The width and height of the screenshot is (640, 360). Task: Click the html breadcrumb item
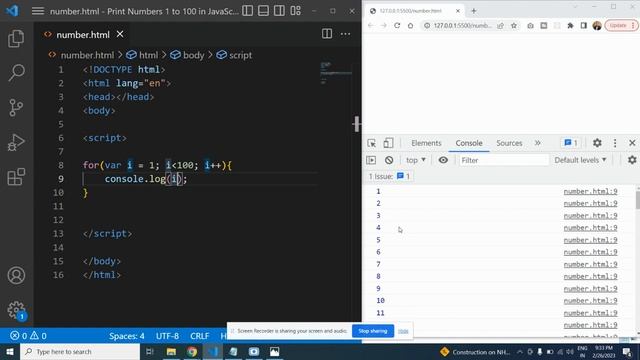point(142,55)
